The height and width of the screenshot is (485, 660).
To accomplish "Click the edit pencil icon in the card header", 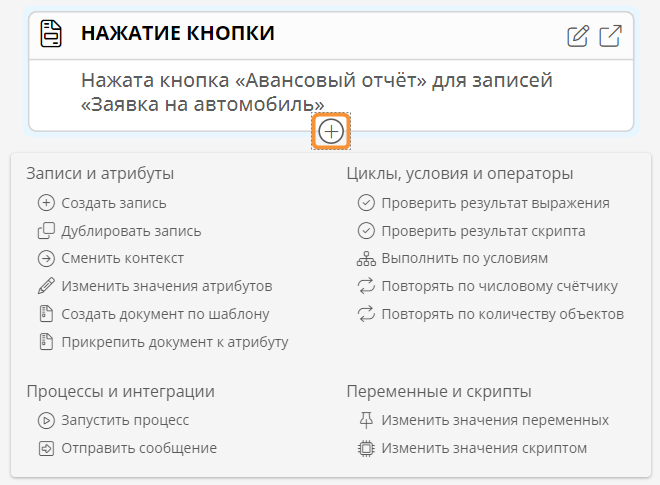I will click(x=578, y=36).
